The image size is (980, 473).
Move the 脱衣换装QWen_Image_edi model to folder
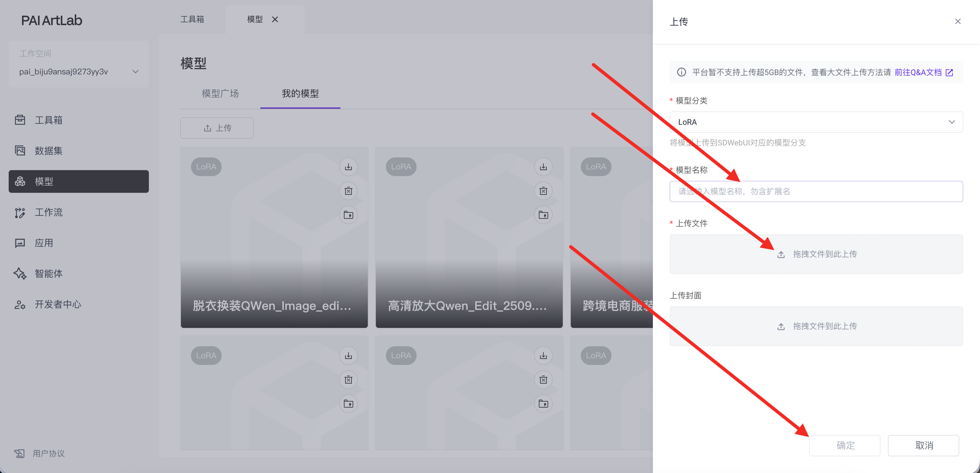coord(348,215)
